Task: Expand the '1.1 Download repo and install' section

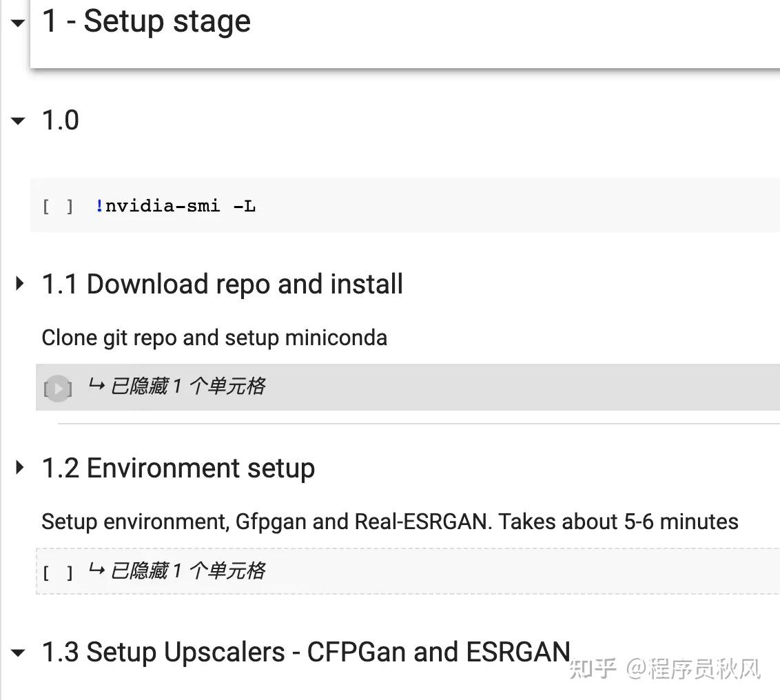Action: point(19,283)
